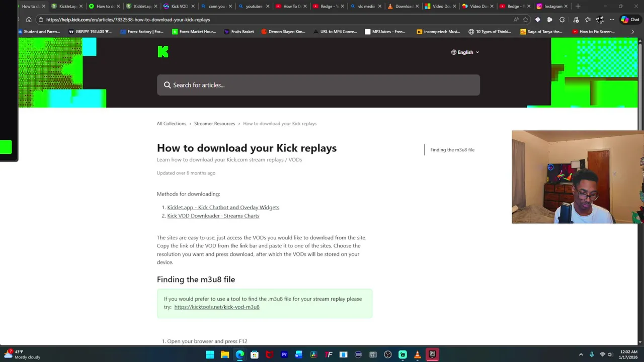
Task: Click the green Kick app taskbar icon
Action: point(403,354)
